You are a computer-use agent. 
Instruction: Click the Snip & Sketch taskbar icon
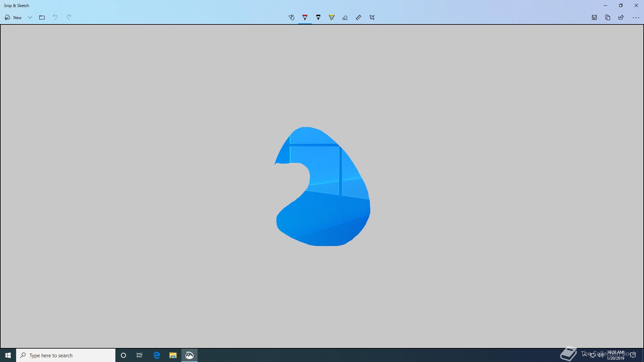tap(190, 355)
